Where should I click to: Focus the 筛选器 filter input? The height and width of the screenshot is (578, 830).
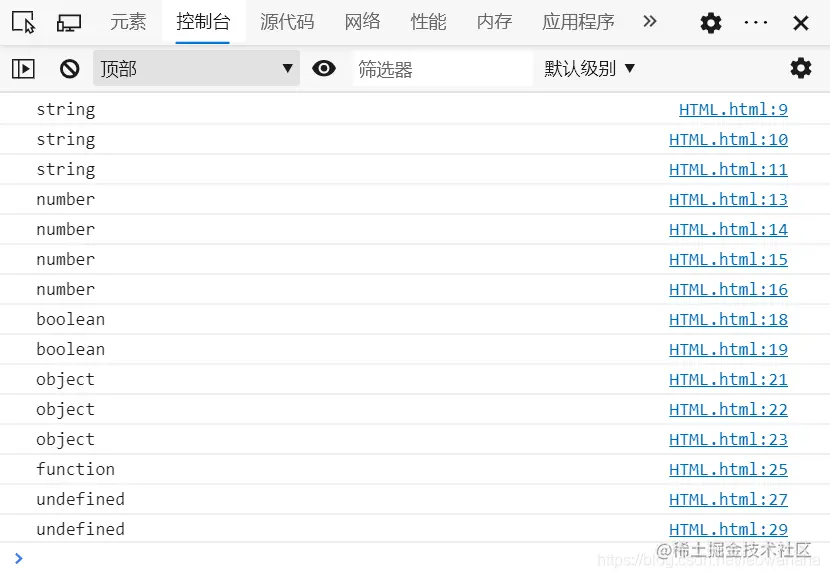click(443, 69)
